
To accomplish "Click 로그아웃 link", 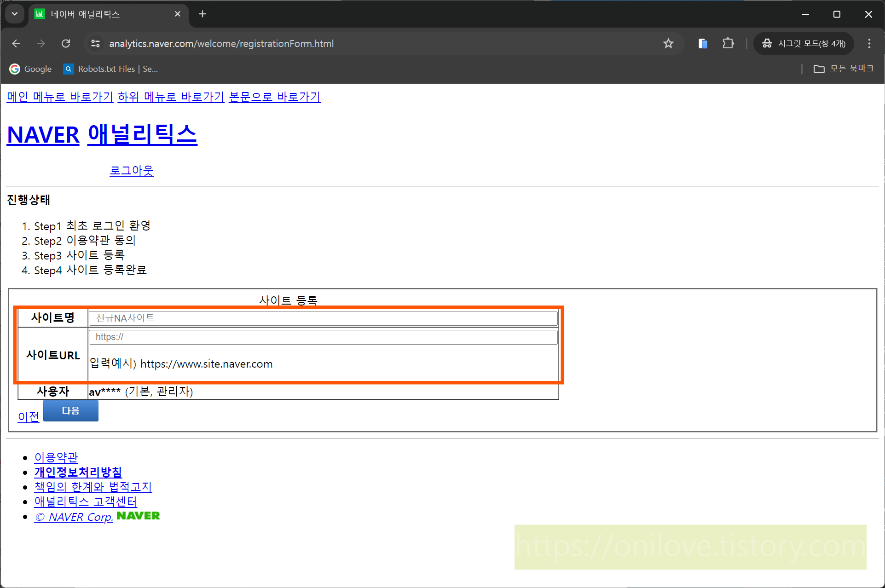I will pos(132,170).
